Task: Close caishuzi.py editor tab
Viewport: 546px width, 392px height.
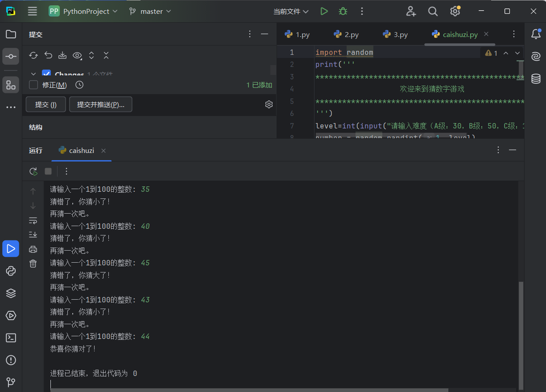Action: [x=486, y=34]
